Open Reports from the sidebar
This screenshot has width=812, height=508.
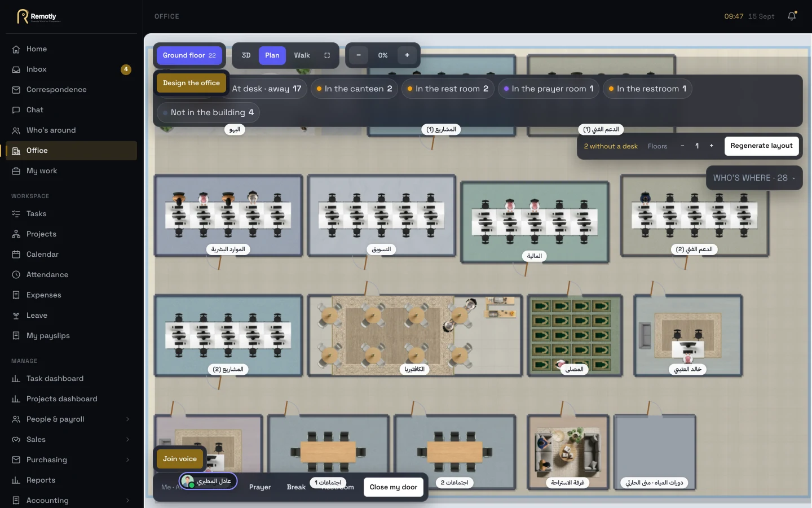[71, 480]
